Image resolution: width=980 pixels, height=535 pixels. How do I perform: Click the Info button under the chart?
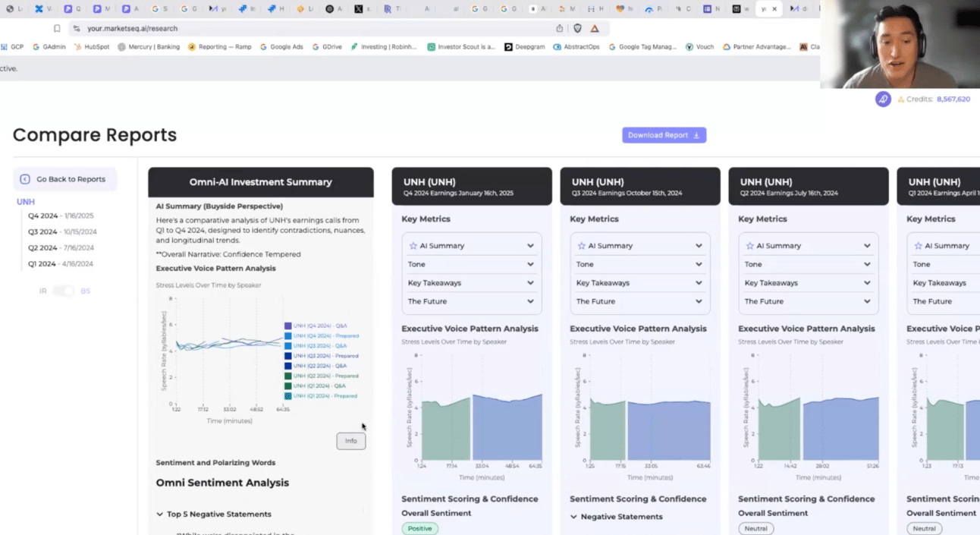point(350,441)
